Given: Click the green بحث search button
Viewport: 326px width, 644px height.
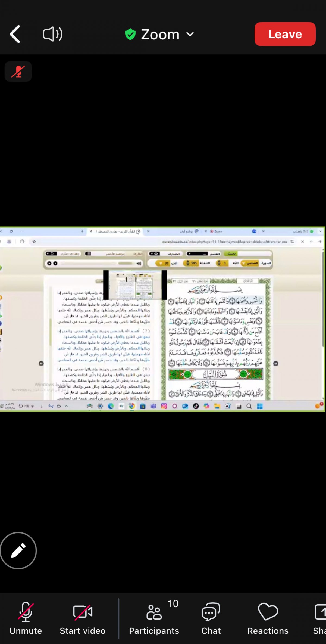Looking at the screenshot, I should 231,253.
